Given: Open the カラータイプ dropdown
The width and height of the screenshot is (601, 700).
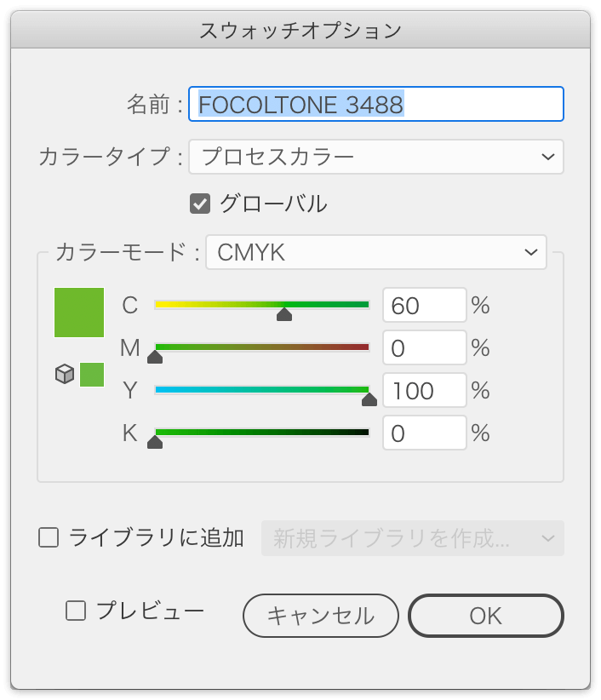Looking at the screenshot, I should 375,157.
